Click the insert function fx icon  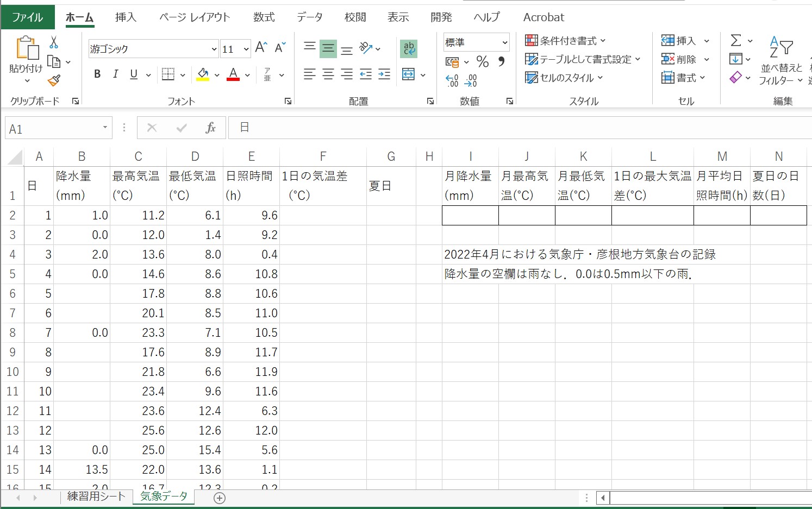coord(210,128)
